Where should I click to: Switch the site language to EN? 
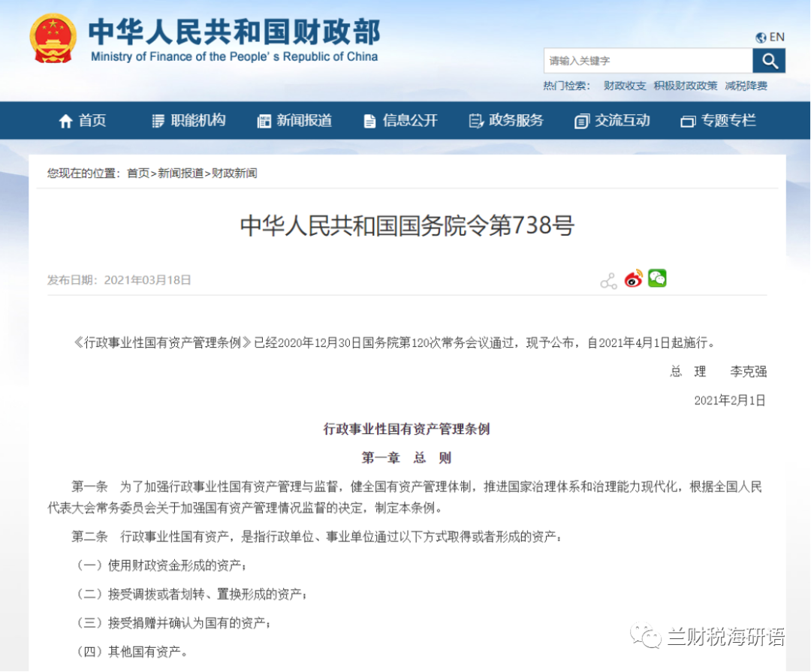click(777, 38)
